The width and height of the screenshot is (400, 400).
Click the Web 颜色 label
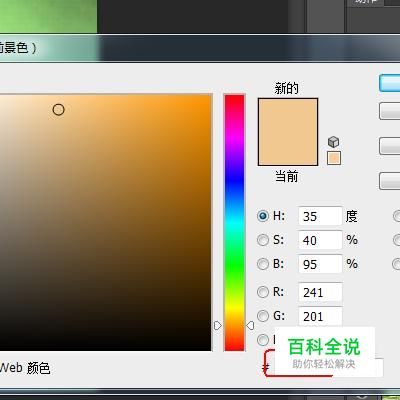click(x=25, y=368)
